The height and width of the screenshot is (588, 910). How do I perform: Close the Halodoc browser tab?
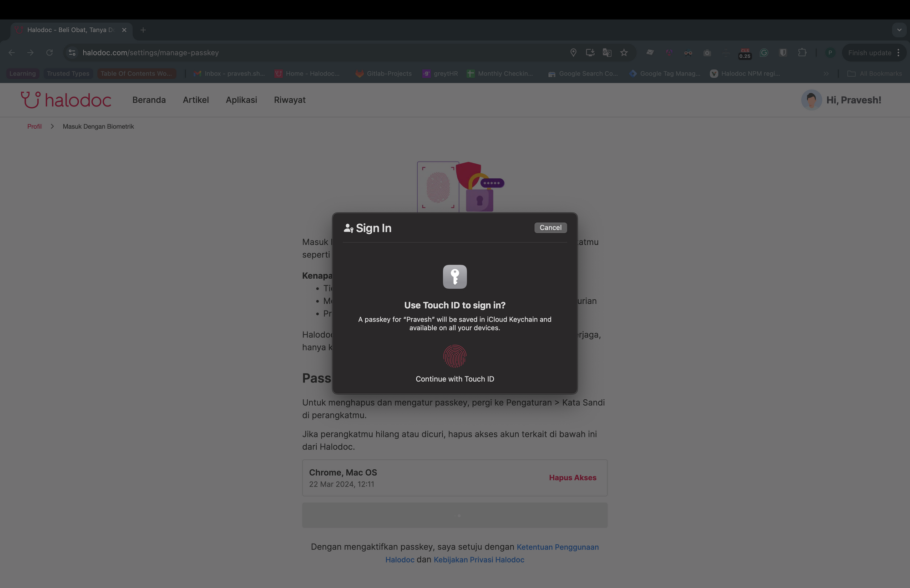tap(124, 30)
